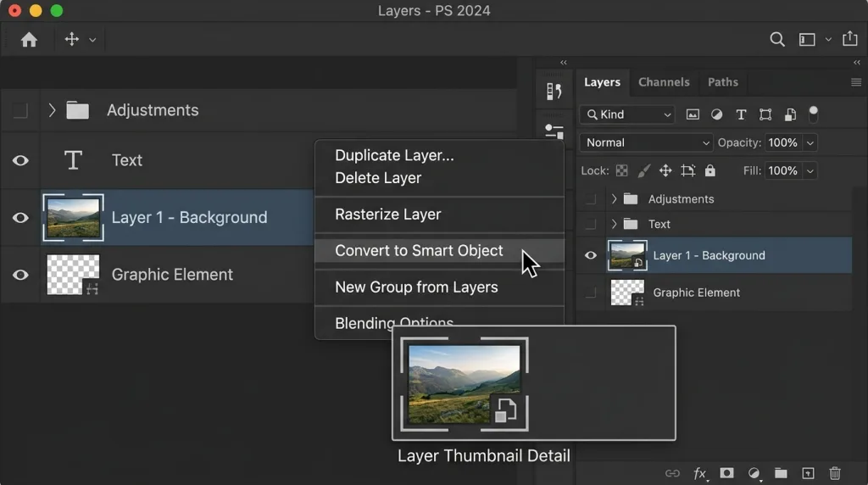Open the Opacity slider dropdown arrow
The image size is (868, 485).
[x=810, y=142]
